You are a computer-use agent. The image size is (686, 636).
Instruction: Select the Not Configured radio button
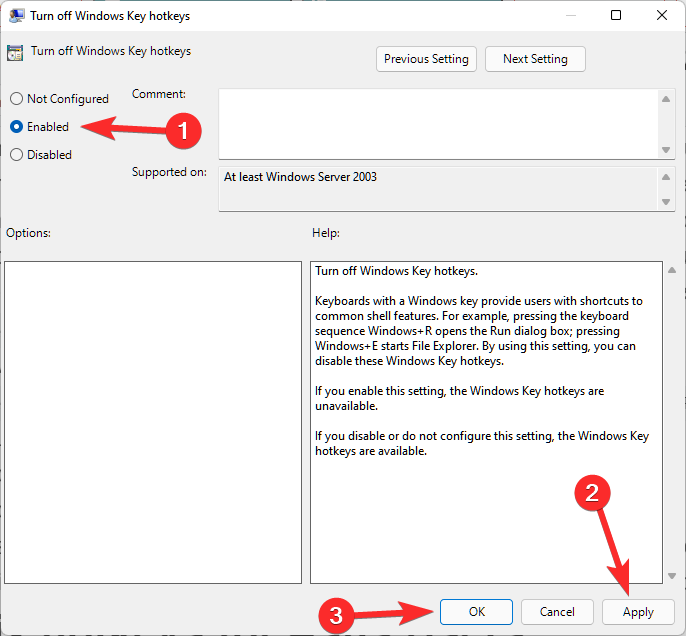point(16,99)
